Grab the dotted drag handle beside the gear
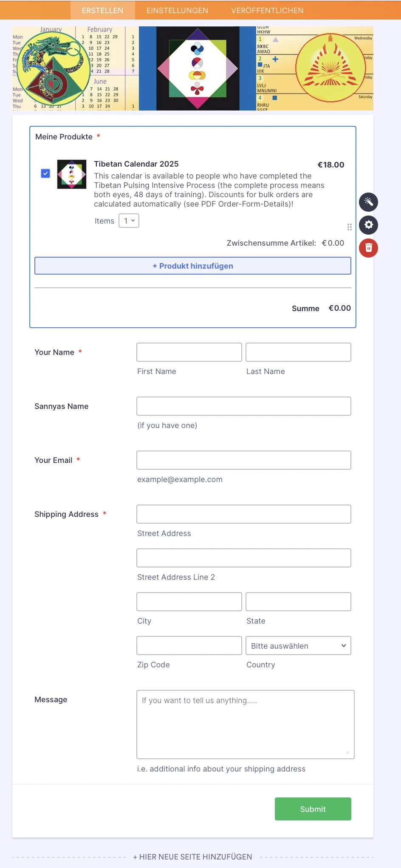The height and width of the screenshot is (868, 401). pos(349,227)
